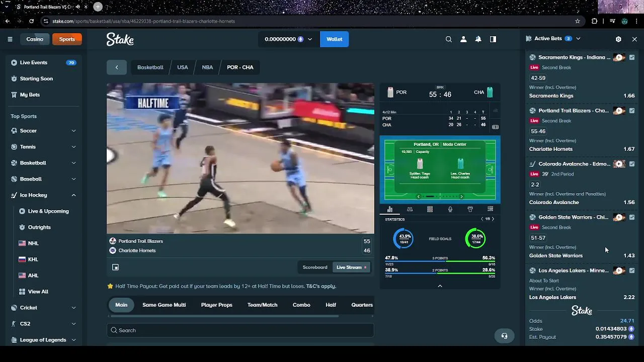644x362 pixels.
Task: Go to the previous statistics page arrow
Action: coord(481,219)
